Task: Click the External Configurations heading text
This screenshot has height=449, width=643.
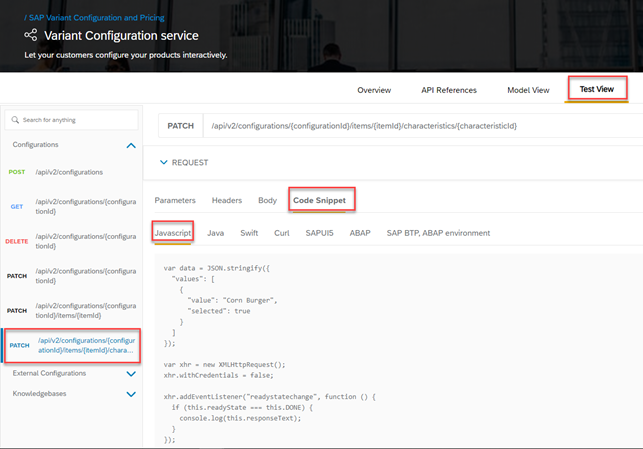Action: (x=49, y=373)
